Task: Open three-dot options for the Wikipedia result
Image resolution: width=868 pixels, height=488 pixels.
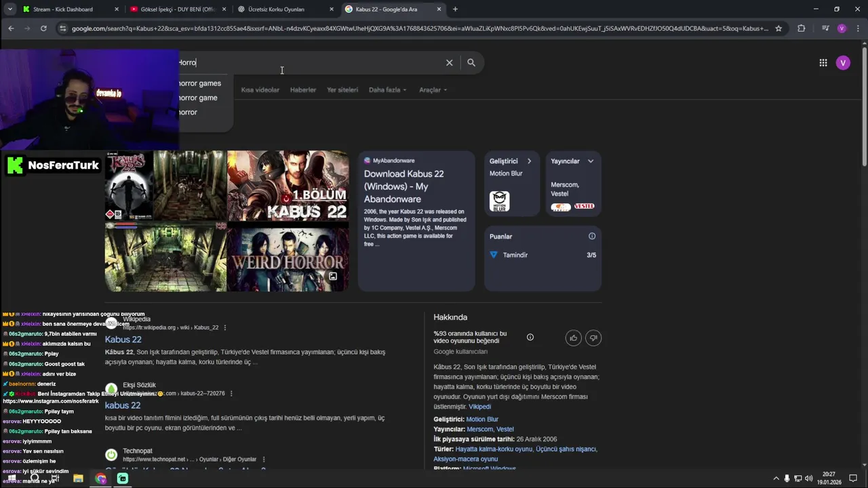Action: click(225, 327)
